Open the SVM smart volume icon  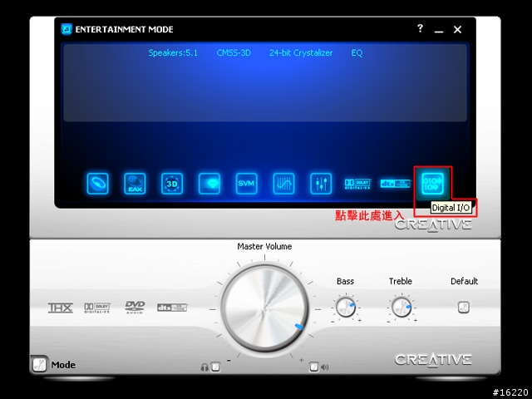pos(246,184)
